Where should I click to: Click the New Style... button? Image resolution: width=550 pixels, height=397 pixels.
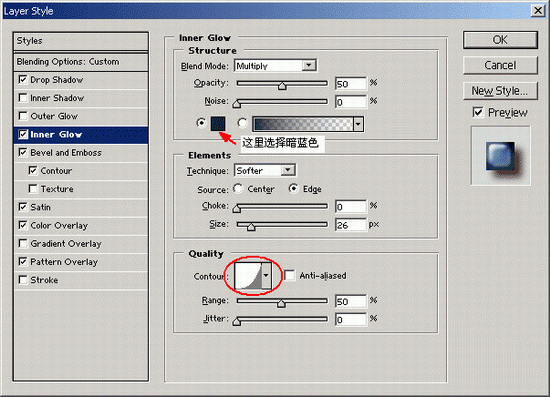(500, 91)
